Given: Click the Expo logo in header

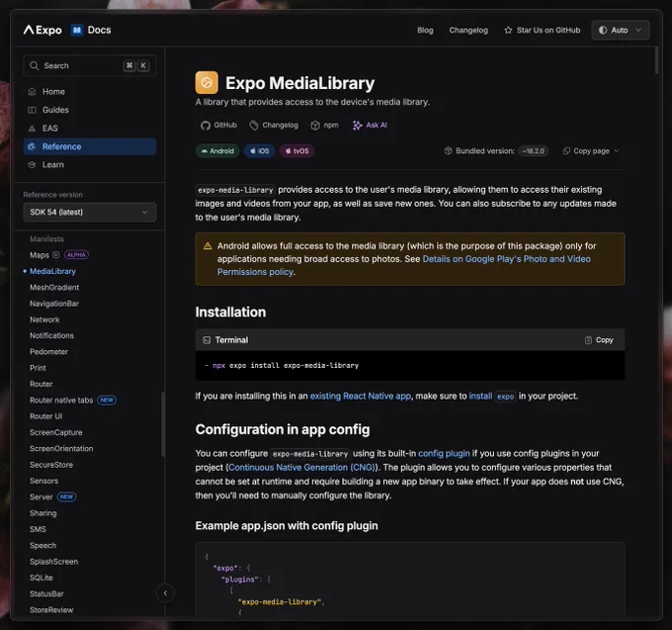Looking at the screenshot, I should (x=42, y=30).
